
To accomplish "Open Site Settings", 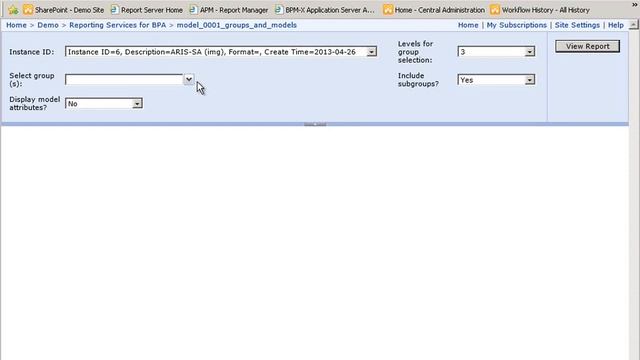I will tap(577, 25).
